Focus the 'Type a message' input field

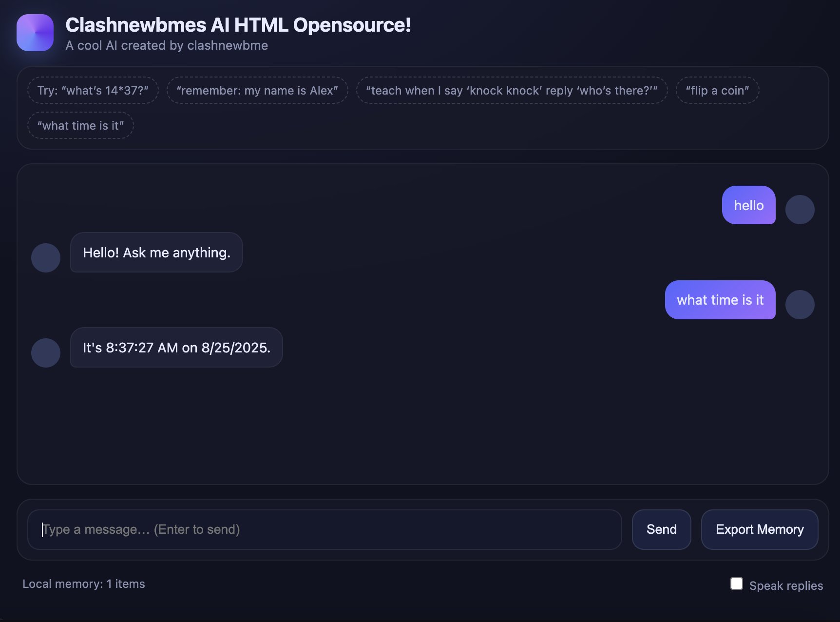(325, 529)
